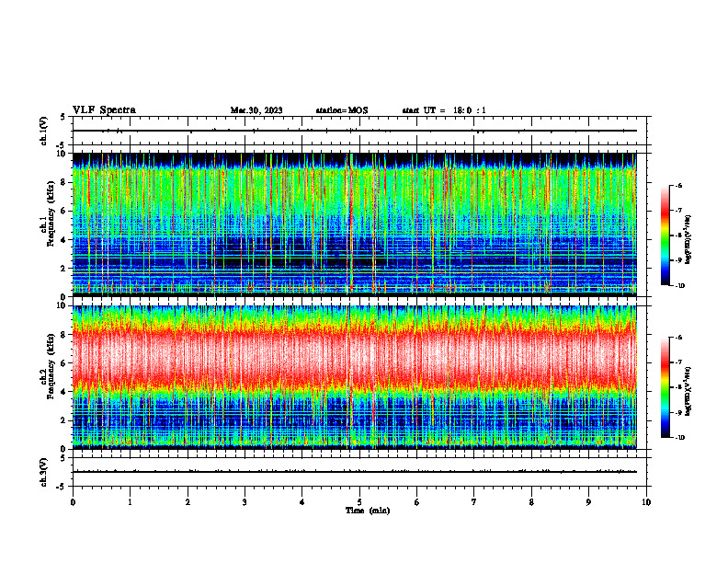Click the 'ch.3(V)' waveform axis label
Viewport: 728px width, 563px height.
click(x=44, y=472)
